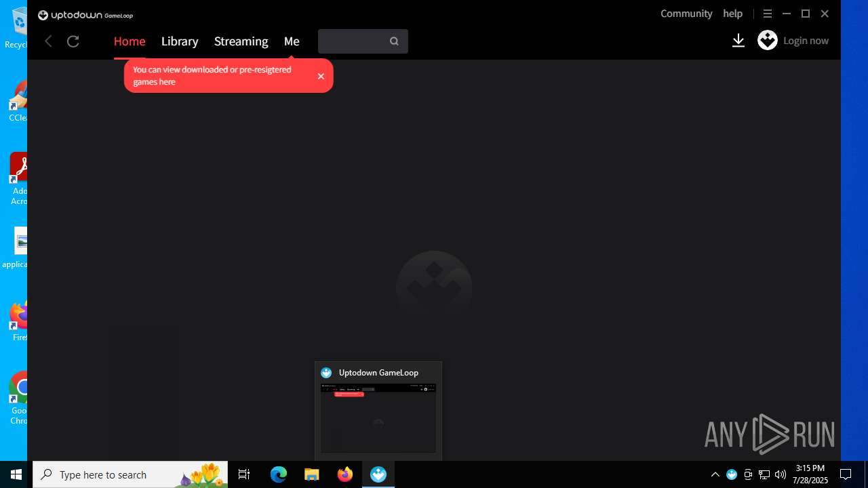Click the GameLoop tray icon
This screenshot has width=868, height=488.
click(x=732, y=474)
